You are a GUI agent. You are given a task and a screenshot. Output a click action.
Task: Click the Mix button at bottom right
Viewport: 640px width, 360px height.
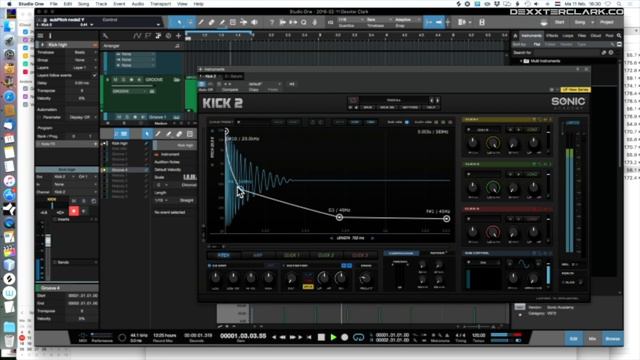point(592,338)
